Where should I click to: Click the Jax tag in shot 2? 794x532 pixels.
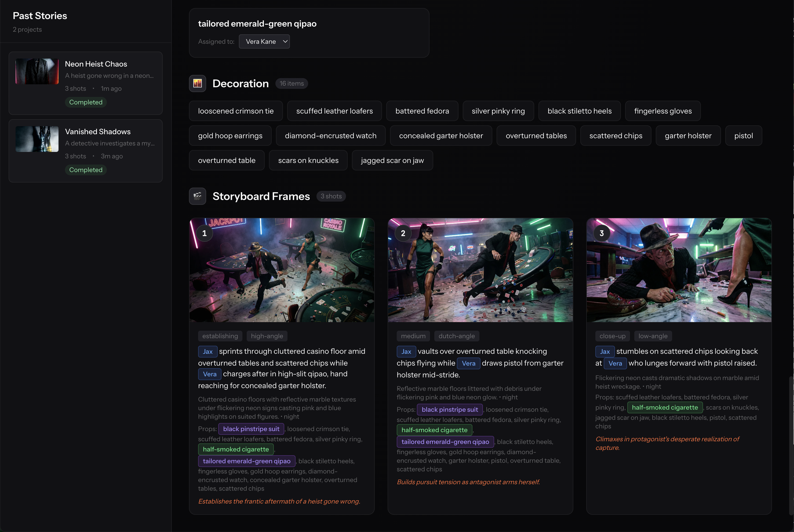(x=406, y=352)
